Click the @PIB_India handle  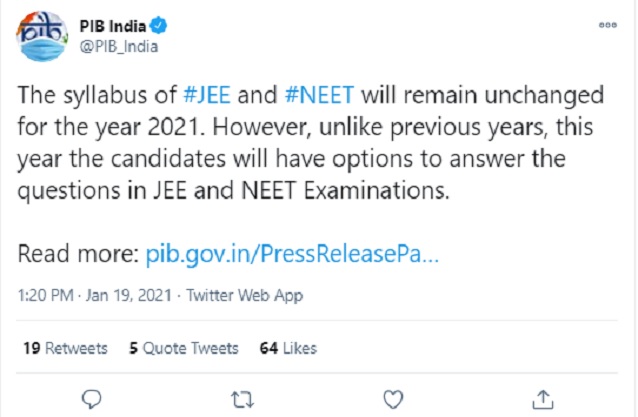point(111,46)
